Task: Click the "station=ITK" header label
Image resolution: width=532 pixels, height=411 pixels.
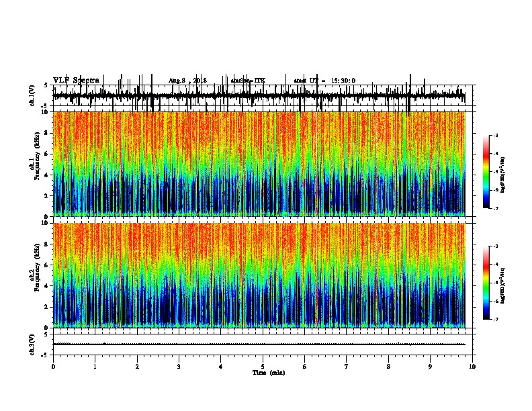Action: pos(248,81)
